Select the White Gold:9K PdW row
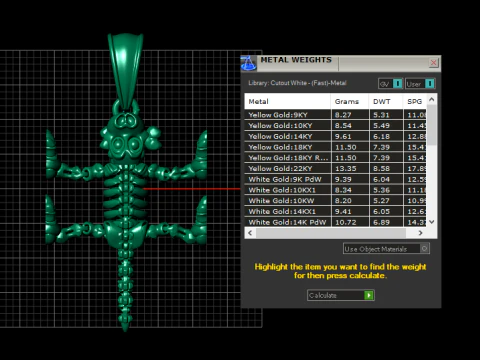The width and height of the screenshot is (480, 360). [335, 179]
